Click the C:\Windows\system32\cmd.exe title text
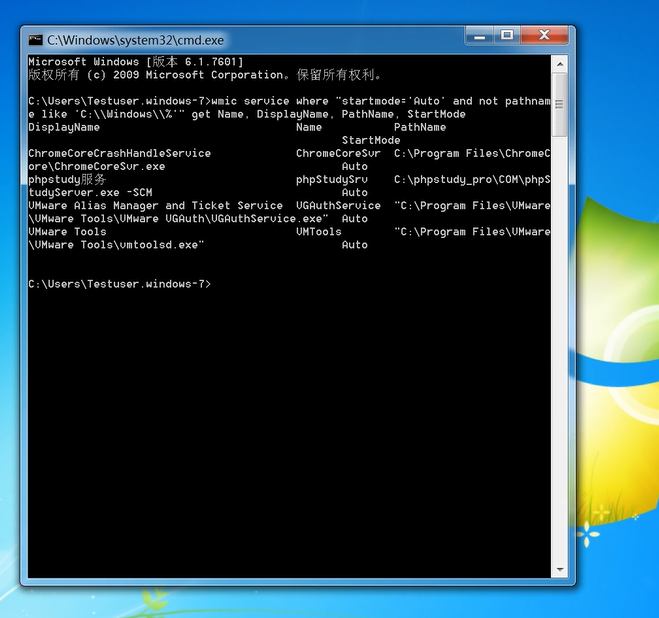 tap(136, 40)
